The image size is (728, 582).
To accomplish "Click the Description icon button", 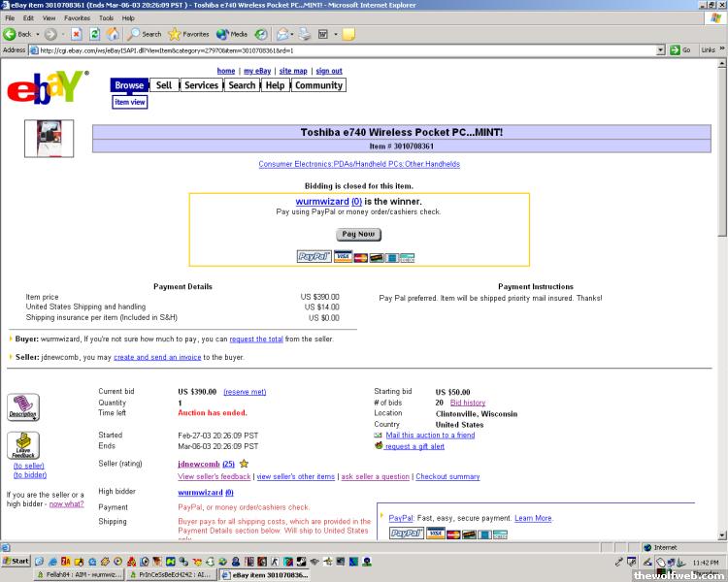I will [23, 407].
